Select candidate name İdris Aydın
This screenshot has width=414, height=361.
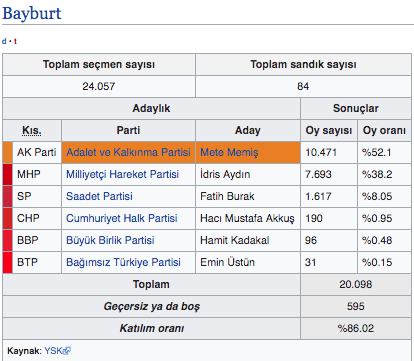(225, 174)
